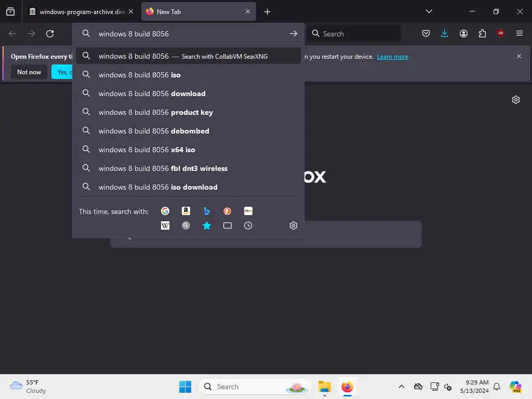The height and width of the screenshot is (399, 532).
Task: Choose suggestion windows 8 build 8056 debombed
Action: (188, 130)
